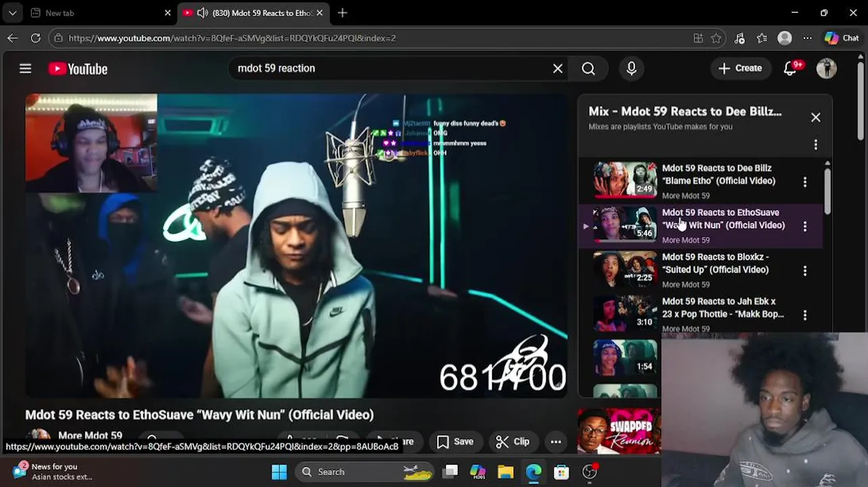
Task: Open the YouTube account avatar menu
Action: 826,68
